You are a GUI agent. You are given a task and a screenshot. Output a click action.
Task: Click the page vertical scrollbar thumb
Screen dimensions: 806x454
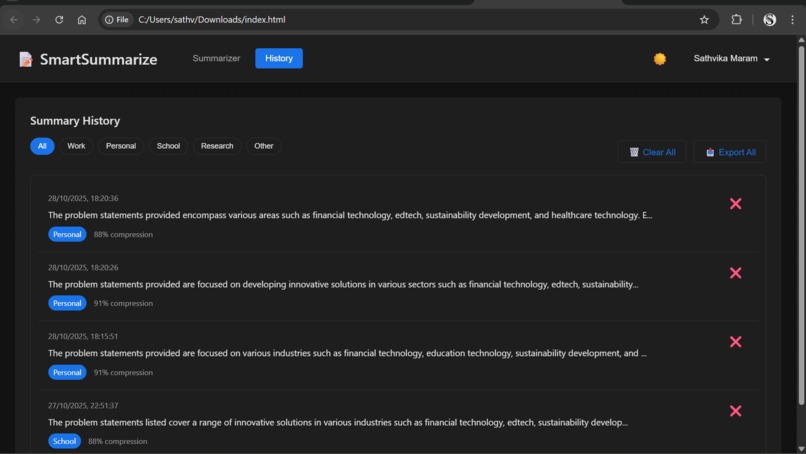click(801, 225)
